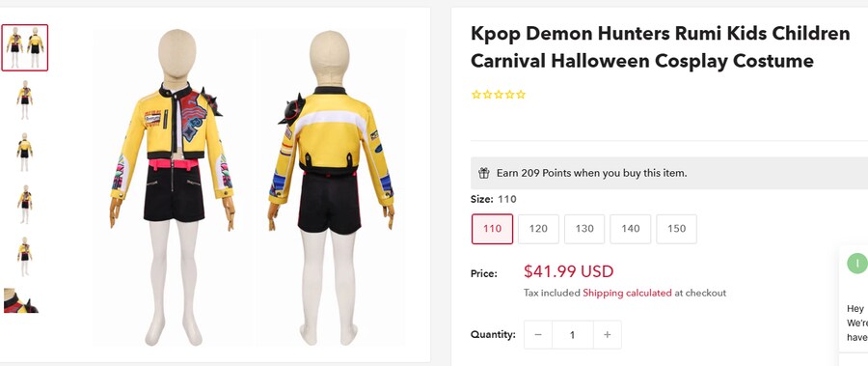Screen dimensions: 868x366
Task: Select the 150 size option
Action: click(x=676, y=229)
